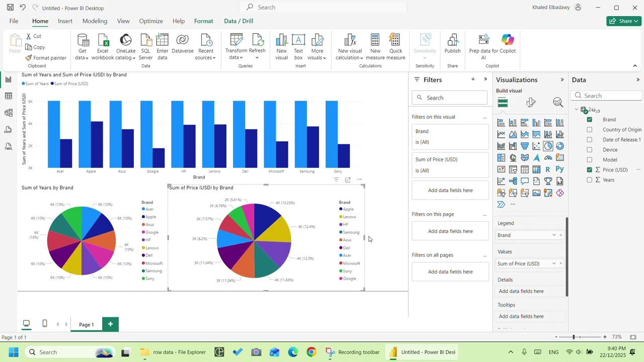
Task: Add a new page with plus button
Action: coord(110,324)
